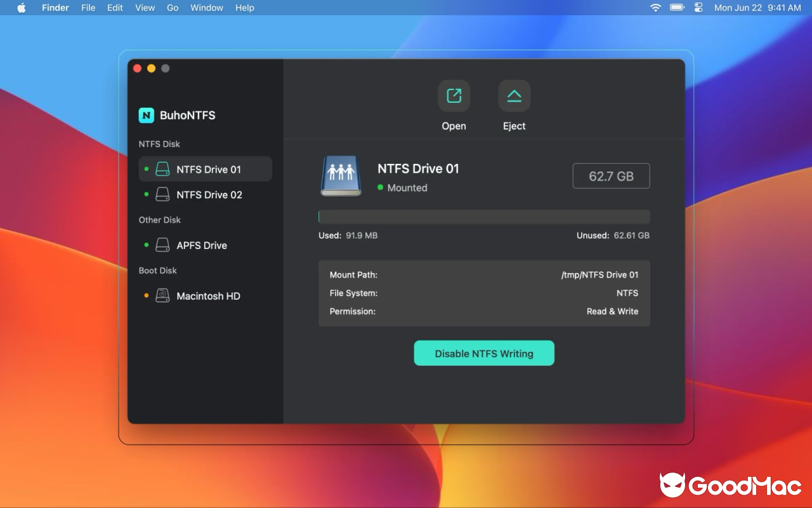Open Control Center from menu bar
812x508 pixels.
point(699,8)
